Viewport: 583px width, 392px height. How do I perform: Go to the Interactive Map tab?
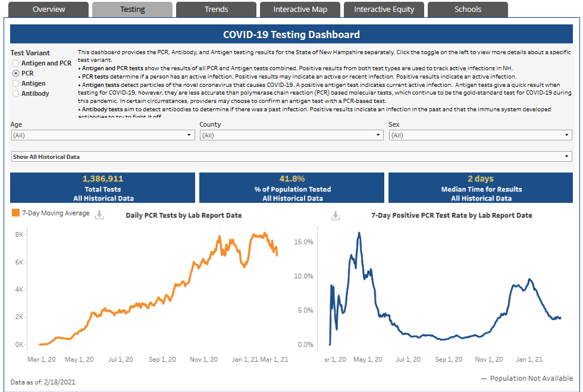(300, 10)
